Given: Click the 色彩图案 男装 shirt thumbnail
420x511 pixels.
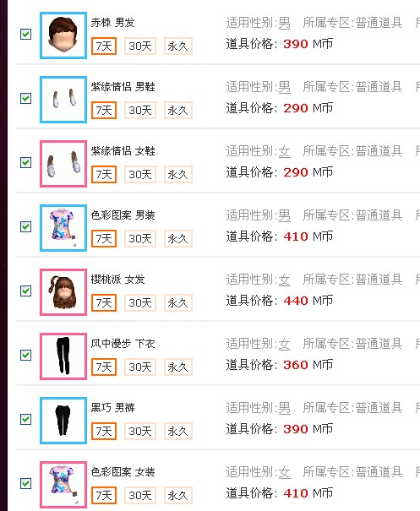Looking at the screenshot, I should click(63, 228).
